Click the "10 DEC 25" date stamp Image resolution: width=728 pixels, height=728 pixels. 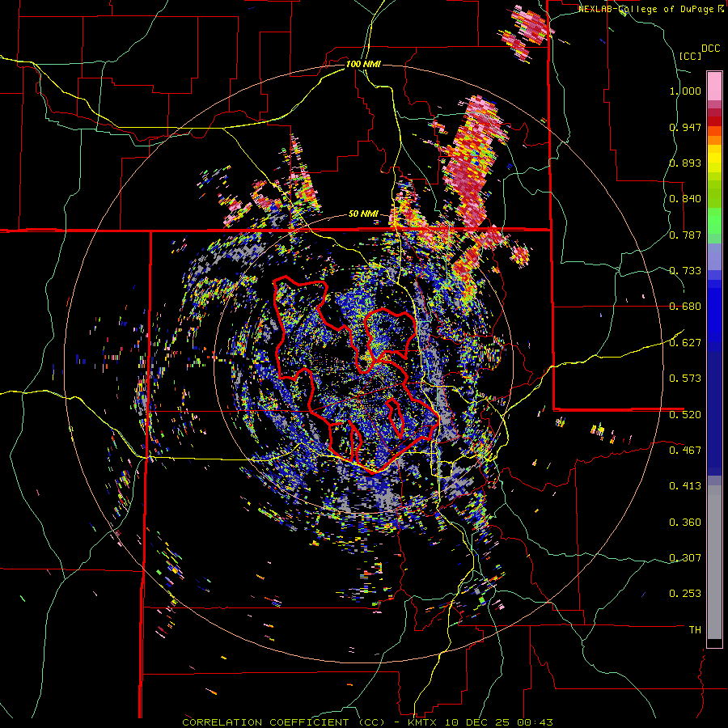pos(478,722)
